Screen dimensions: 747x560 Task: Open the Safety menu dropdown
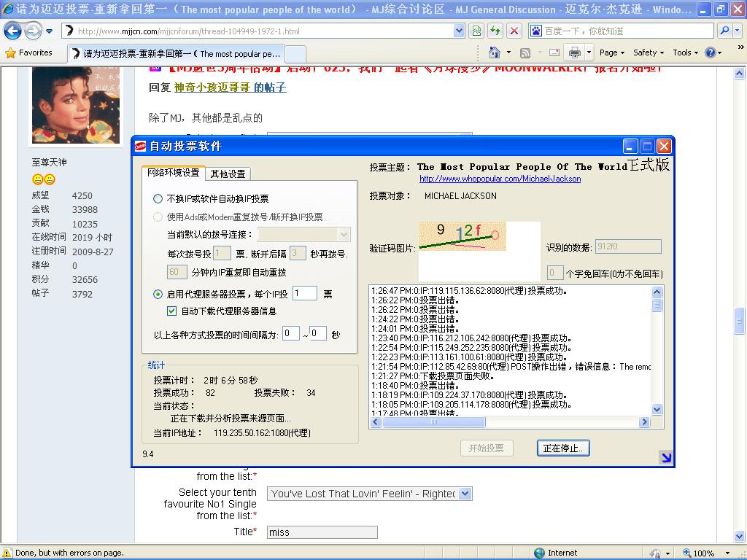[x=648, y=52]
